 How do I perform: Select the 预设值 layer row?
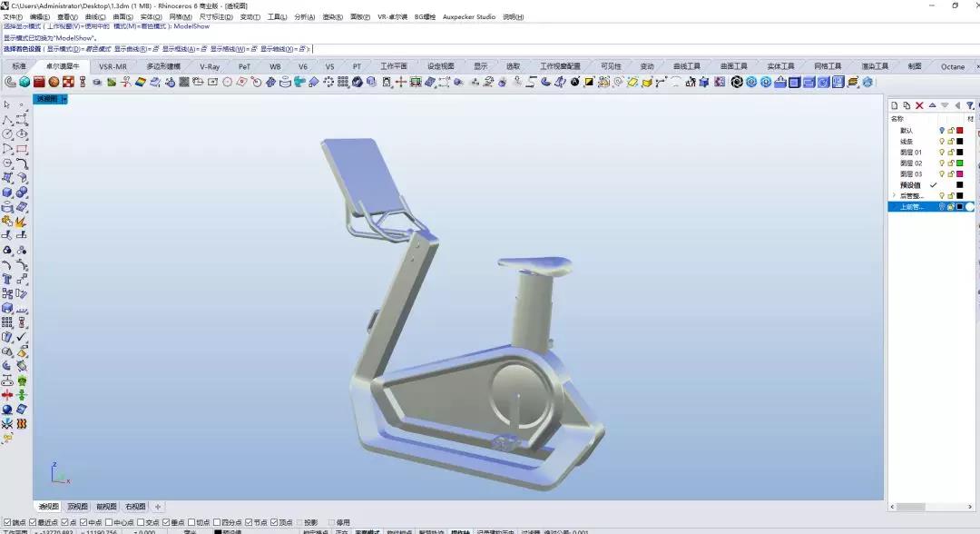(x=931, y=185)
